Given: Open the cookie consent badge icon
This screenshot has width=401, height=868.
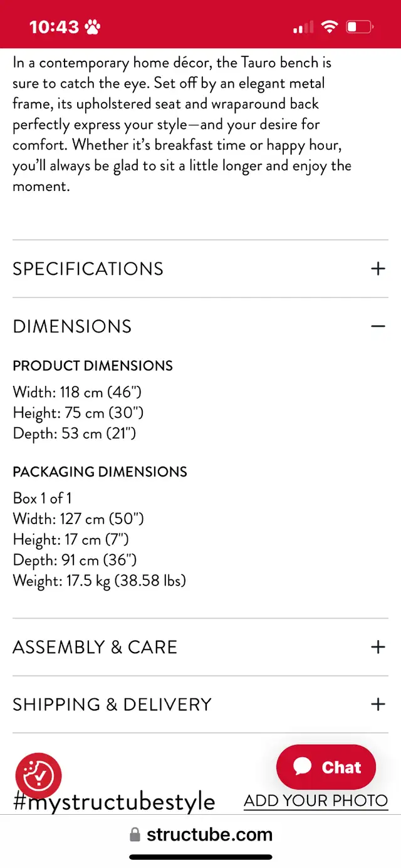Looking at the screenshot, I should (38, 775).
